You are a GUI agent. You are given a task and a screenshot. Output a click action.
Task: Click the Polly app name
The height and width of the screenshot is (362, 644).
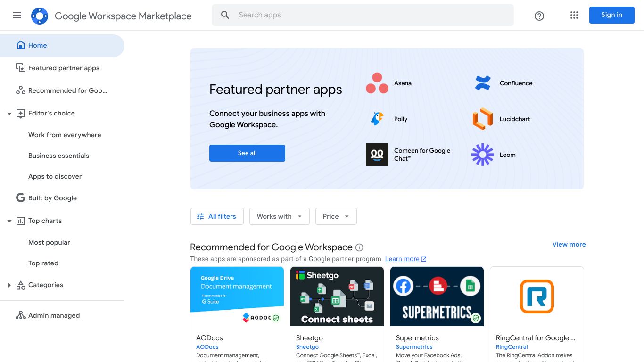click(x=401, y=119)
